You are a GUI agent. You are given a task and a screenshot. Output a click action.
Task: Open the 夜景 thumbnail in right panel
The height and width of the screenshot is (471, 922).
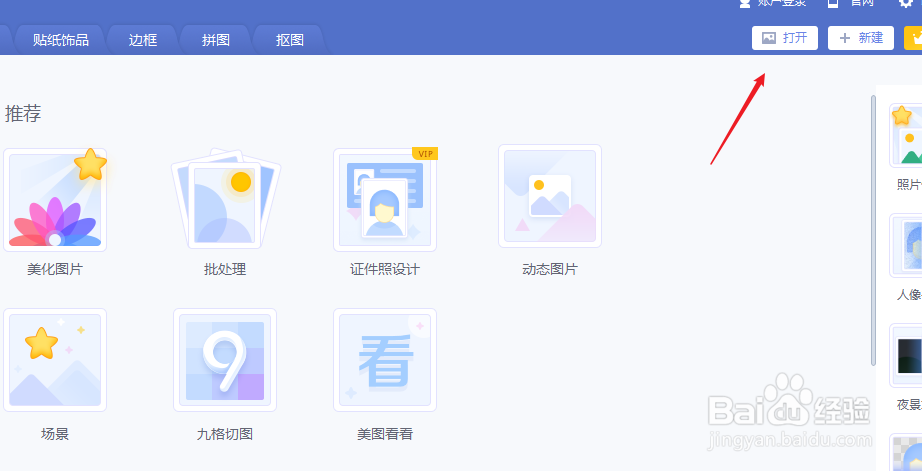coord(906,355)
